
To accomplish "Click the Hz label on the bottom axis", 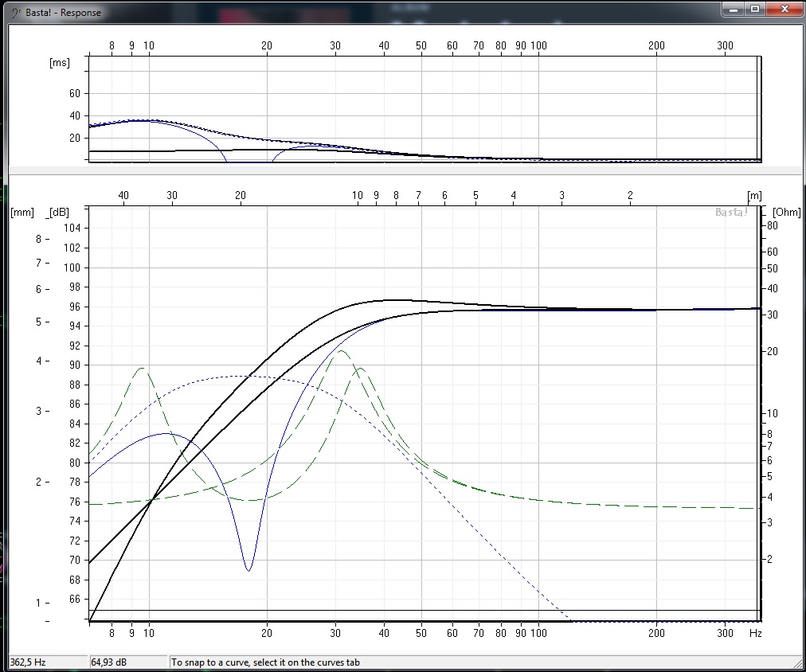I will (755, 633).
